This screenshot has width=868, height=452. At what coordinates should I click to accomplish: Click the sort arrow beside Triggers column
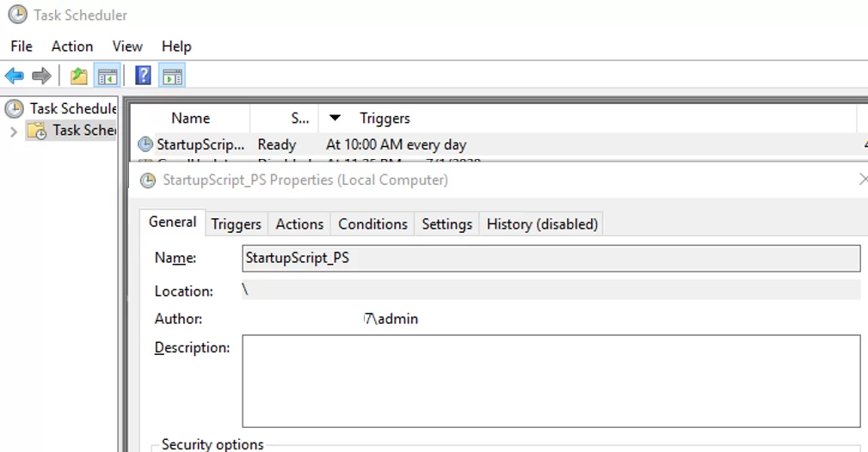(335, 118)
